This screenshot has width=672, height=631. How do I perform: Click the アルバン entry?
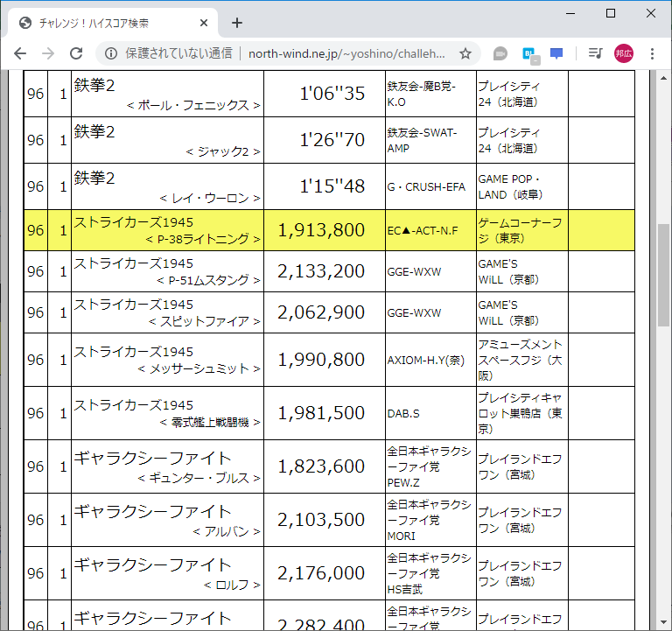pos(227,531)
